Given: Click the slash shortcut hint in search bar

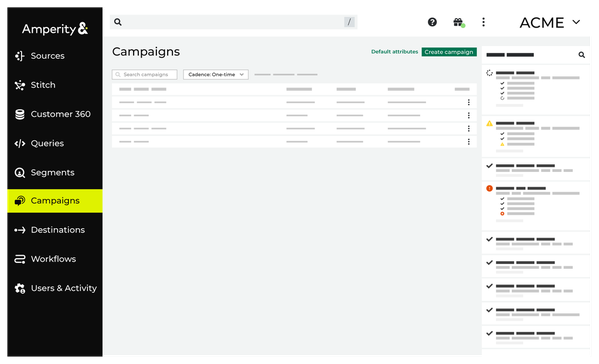Looking at the screenshot, I should [x=349, y=22].
